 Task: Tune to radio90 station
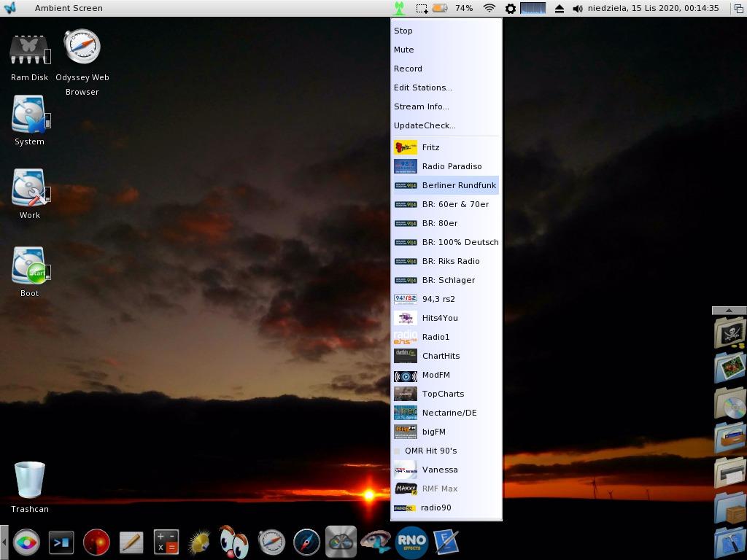tap(446, 507)
